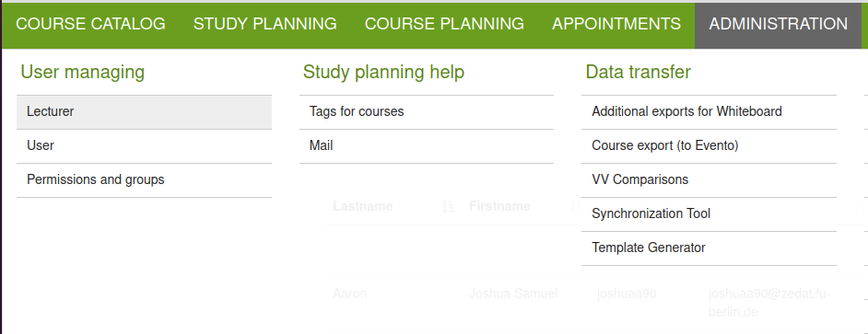
Task: Open Permissions and groups
Action: [x=144, y=180]
